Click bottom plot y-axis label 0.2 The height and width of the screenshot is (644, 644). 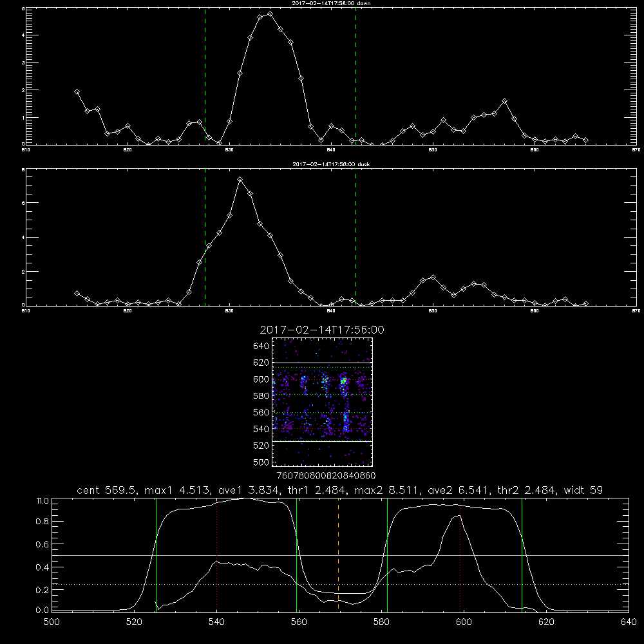pyautogui.click(x=43, y=590)
